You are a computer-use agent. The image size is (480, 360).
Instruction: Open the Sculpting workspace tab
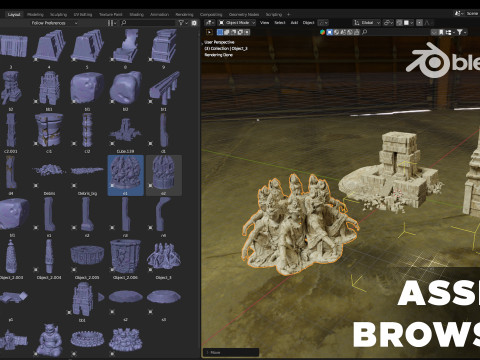coord(58,14)
